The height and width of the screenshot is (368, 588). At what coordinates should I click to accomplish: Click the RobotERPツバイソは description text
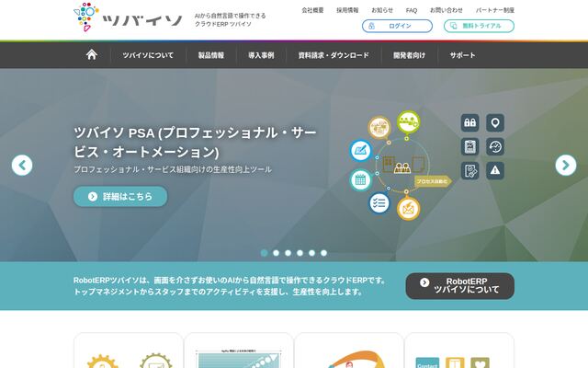point(230,286)
